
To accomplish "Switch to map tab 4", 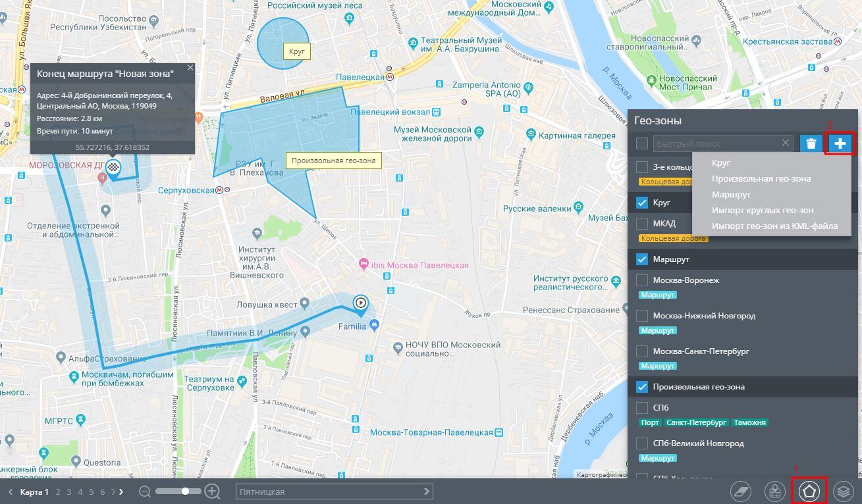I will tap(80, 492).
